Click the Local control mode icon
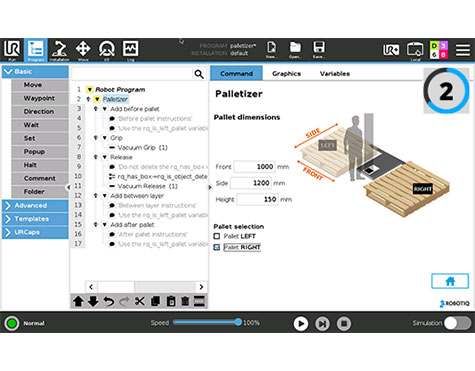Screen dimensions: 475x371 (x=415, y=51)
